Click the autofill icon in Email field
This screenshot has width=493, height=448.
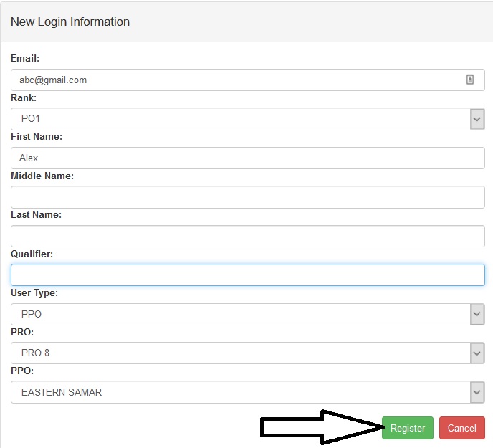[470, 80]
